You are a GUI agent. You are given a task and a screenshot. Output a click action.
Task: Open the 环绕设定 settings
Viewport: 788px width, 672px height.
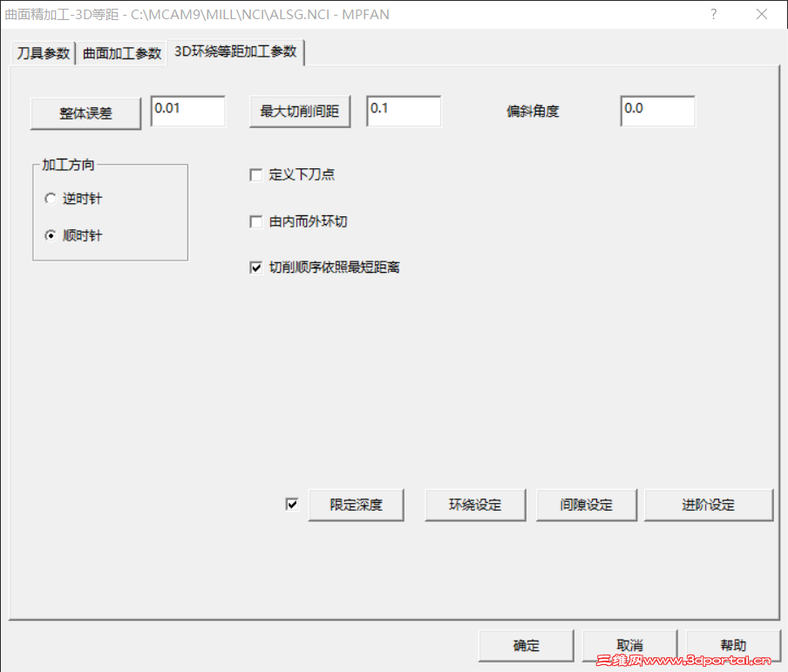[474, 504]
